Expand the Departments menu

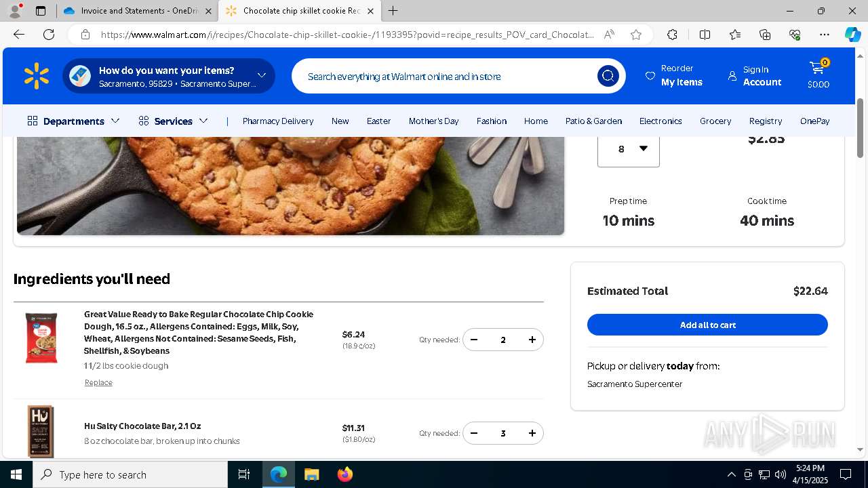click(x=73, y=121)
